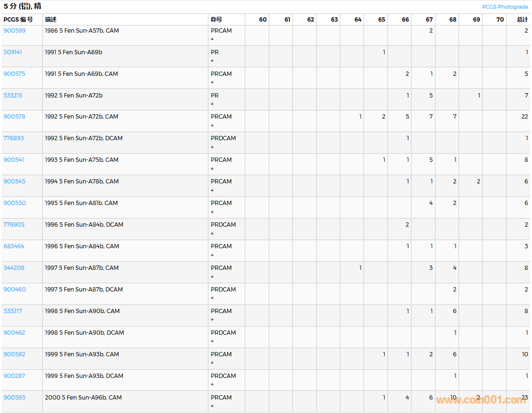The width and height of the screenshot is (532, 413).
Task: Click the 描述 description column header
Action: click(51, 20)
